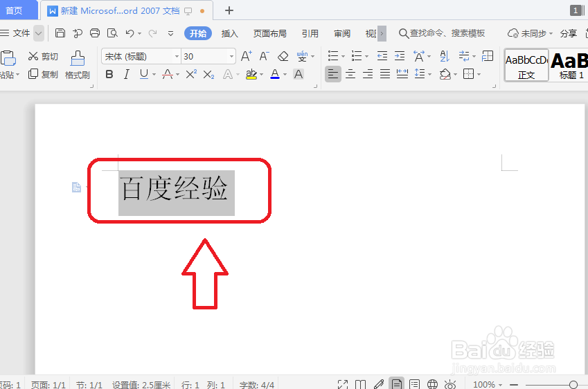Click the outlined text effect A icon

228,74
